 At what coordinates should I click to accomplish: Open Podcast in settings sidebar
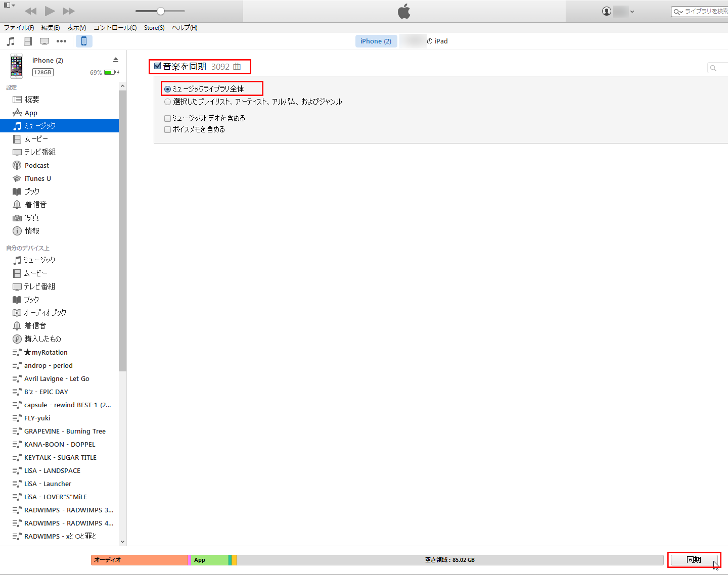[59, 165]
